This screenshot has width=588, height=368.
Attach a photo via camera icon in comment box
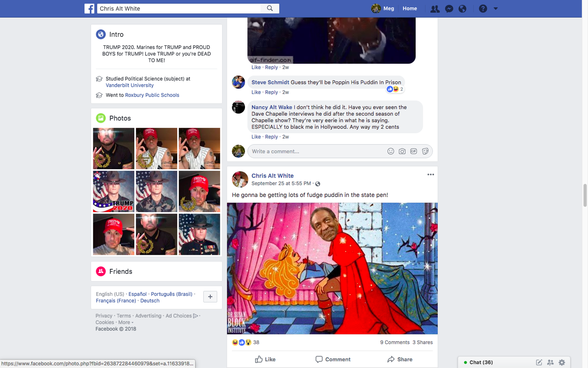coord(402,151)
